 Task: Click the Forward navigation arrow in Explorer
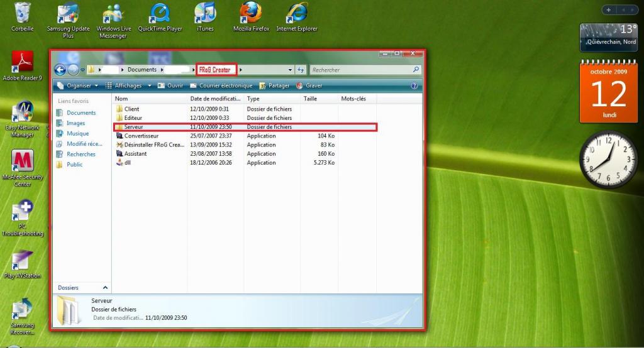coord(73,70)
